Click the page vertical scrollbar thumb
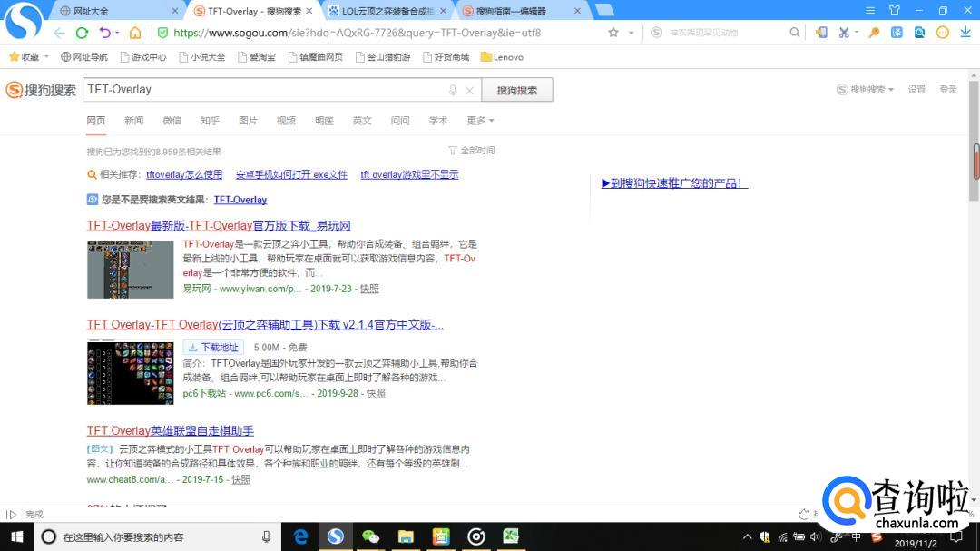980x551 pixels. tap(975, 162)
